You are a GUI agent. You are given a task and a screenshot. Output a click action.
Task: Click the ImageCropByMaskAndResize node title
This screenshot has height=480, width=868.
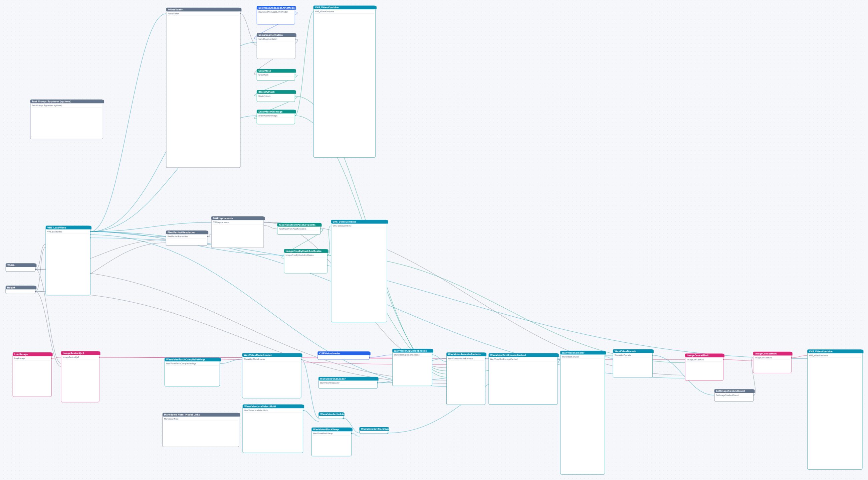click(x=306, y=251)
